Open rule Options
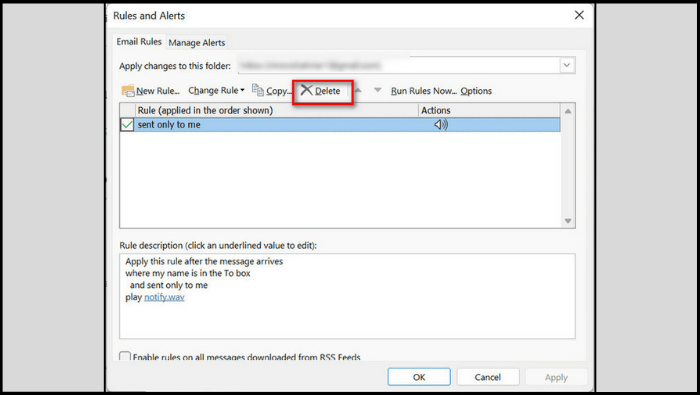 pos(476,91)
